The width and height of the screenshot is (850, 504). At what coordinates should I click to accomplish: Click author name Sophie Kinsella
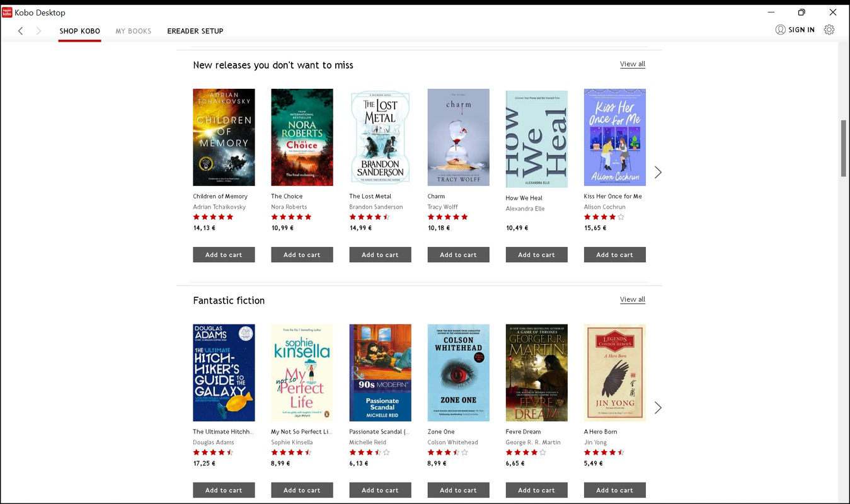point(292,442)
